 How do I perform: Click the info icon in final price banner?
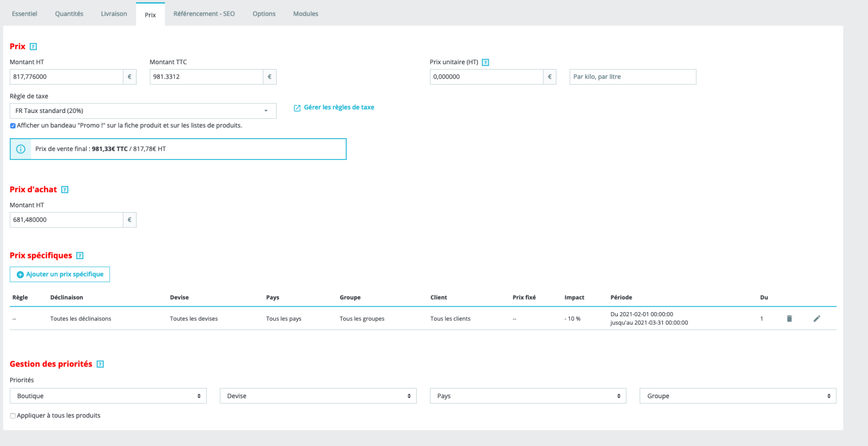click(x=21, y=149)
